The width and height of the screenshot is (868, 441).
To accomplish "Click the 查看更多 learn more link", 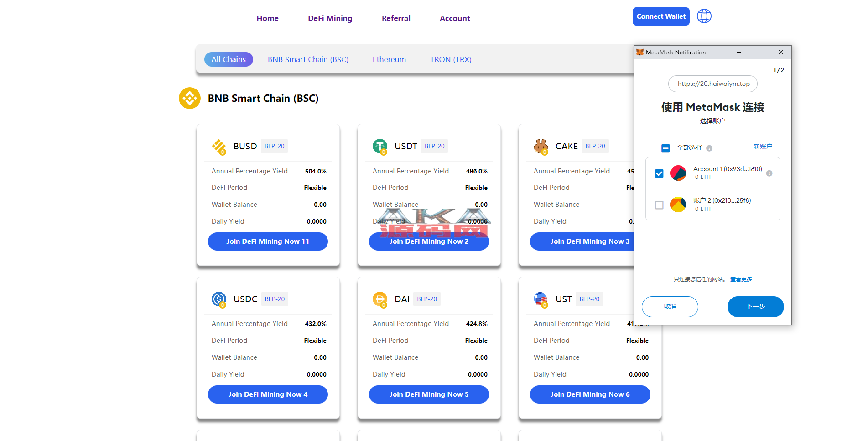I will (x=741, y=279).
